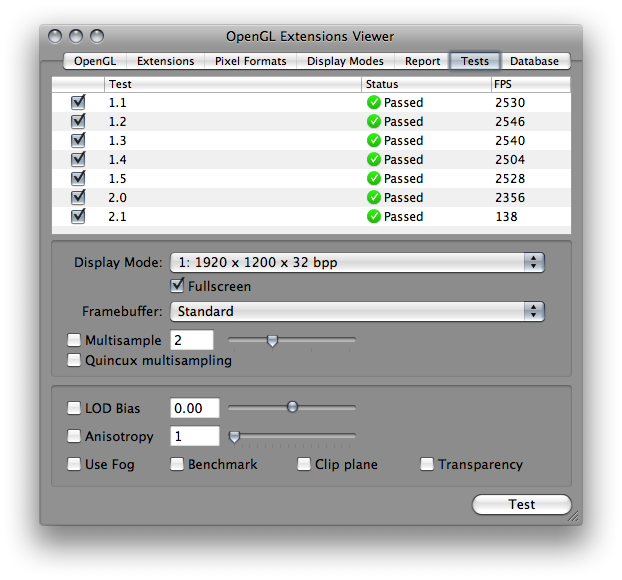Select FPS value 2504
Viewport: 622px width, 580px height.
[510, 159]
